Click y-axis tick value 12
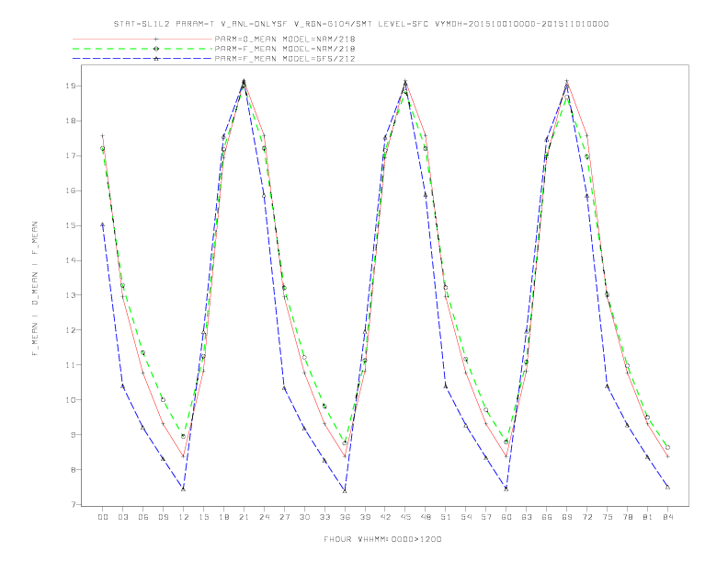728x563 pixels. [71, 330]
